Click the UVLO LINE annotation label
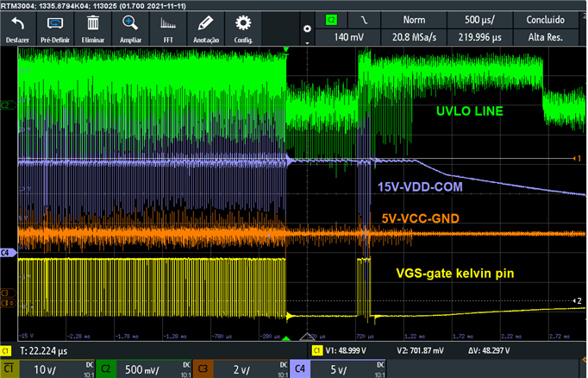Image resolution: width=588 pixels, height=378 pixels. pyautogui.click(x=470, y=111)
